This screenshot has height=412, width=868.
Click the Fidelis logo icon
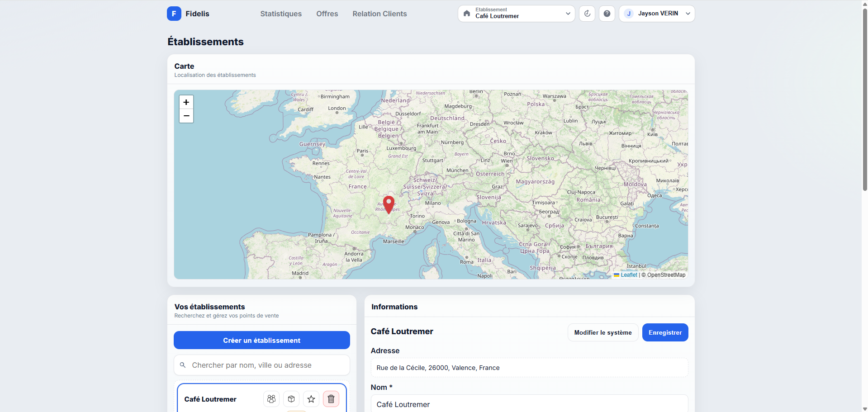[x=174, y=14]
